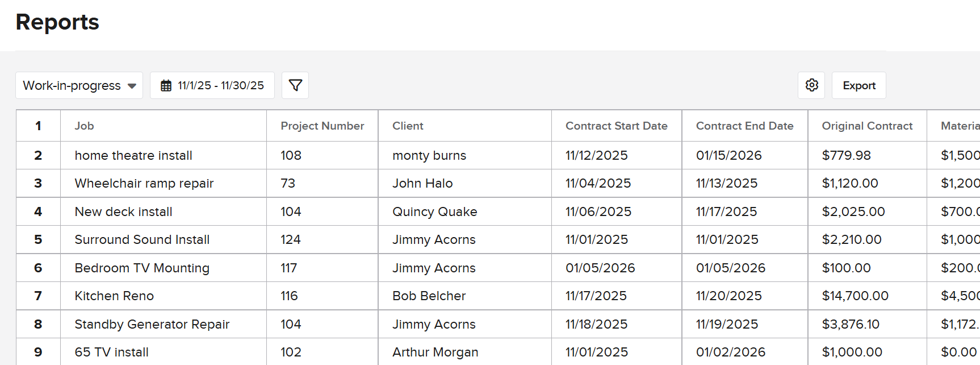
Task: Click the Project Number column header
Action: tap(322, 126)
